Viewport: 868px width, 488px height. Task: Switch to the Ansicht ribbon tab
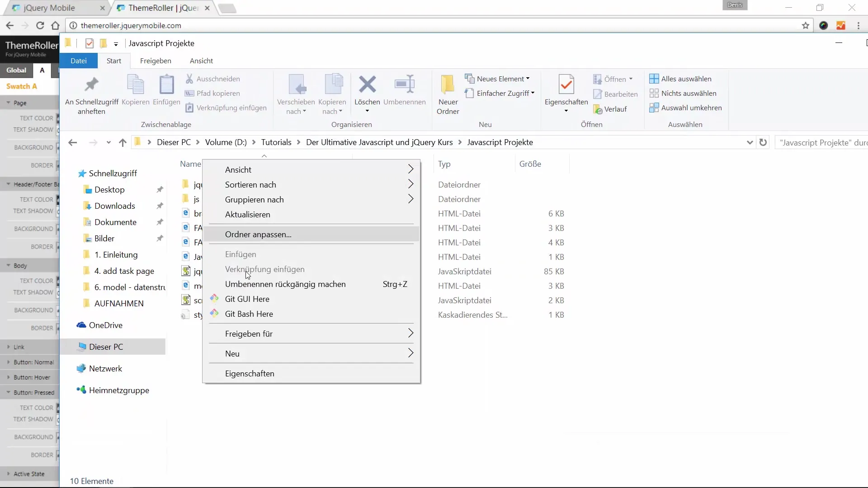(201, 61)
